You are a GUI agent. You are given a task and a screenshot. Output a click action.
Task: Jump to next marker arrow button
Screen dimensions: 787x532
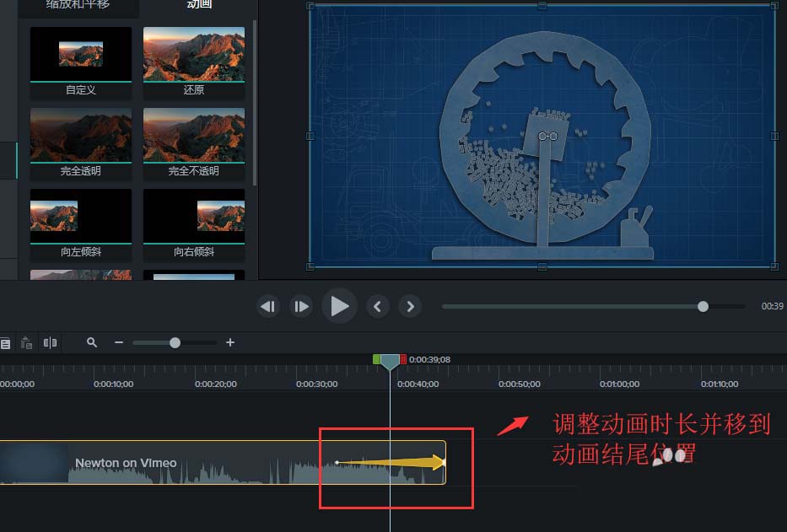(410, 306)
